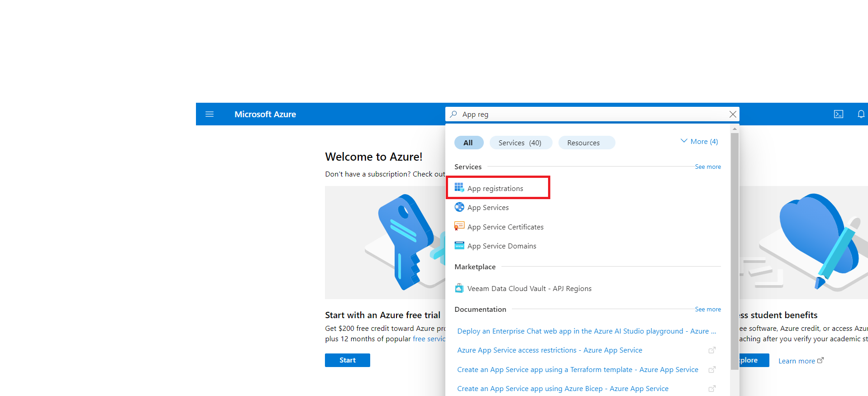Open Veeam Data Cloud Vault marketplace result
The height and width of the screenshot is (396, 868).
coord(529,289)
